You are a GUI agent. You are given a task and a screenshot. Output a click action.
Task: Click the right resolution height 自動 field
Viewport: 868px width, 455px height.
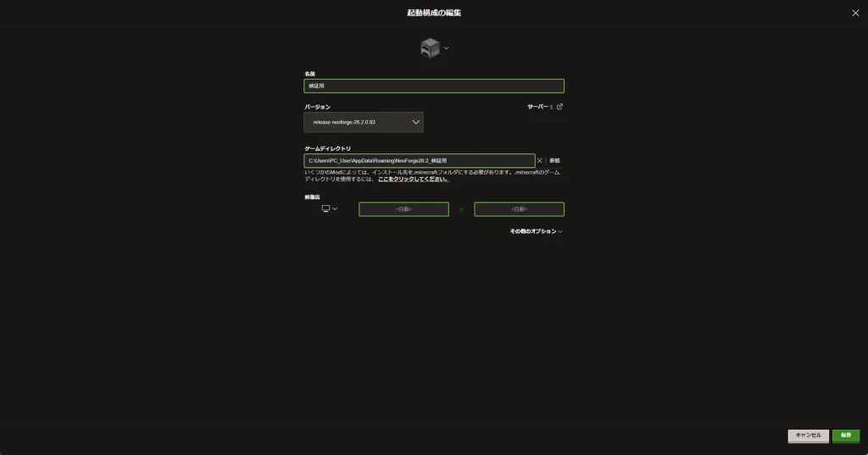click(520, 209)
